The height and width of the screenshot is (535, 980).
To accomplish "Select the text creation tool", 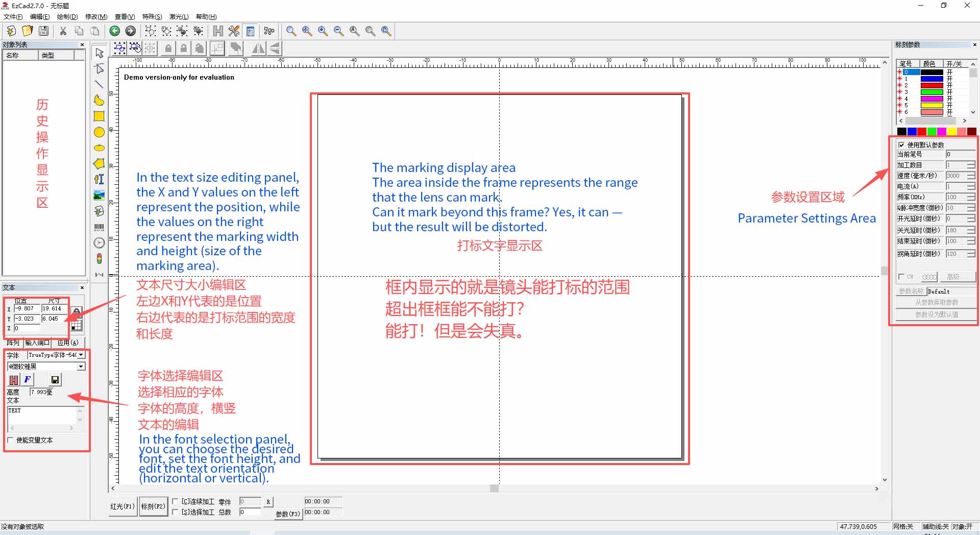I will (99, 179).
